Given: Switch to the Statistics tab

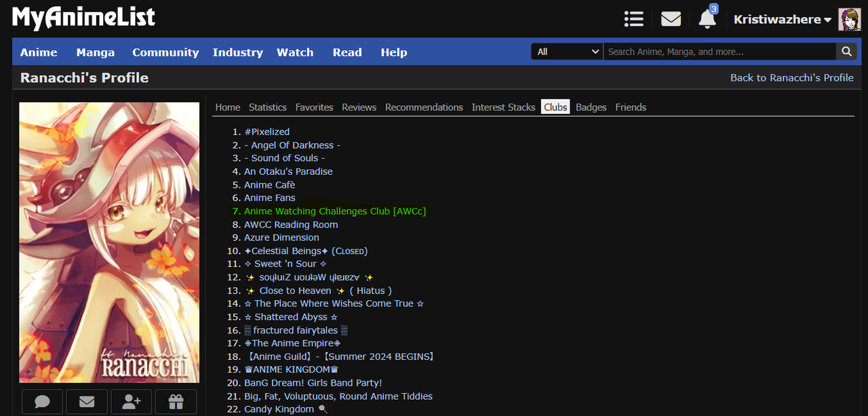Looking at the screenshot, I should tap(268, 107).
